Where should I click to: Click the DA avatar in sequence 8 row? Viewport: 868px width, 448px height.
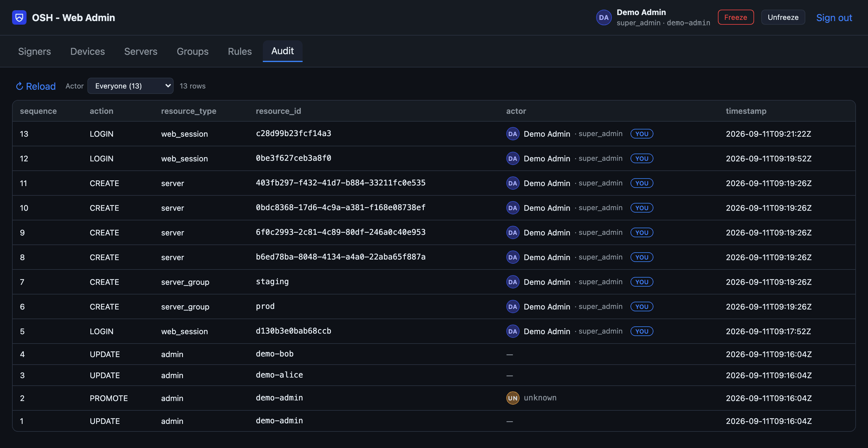[x=512, y=257]
